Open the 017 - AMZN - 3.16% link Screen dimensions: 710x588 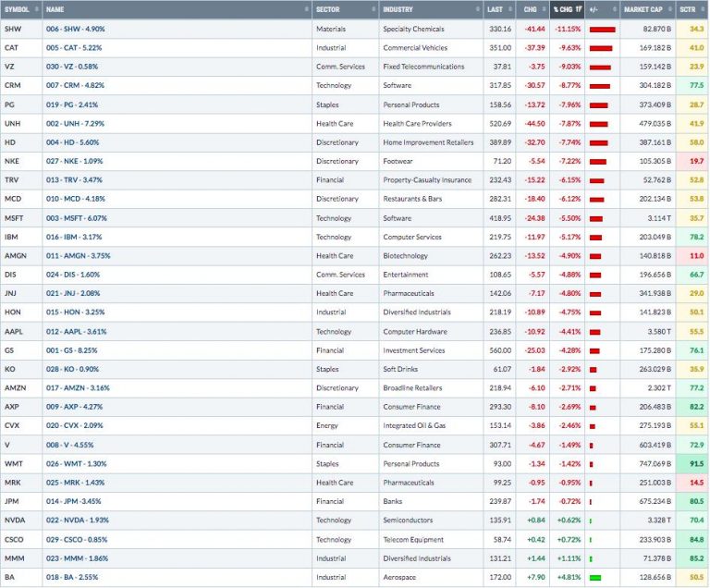click(x=78, y=387)
